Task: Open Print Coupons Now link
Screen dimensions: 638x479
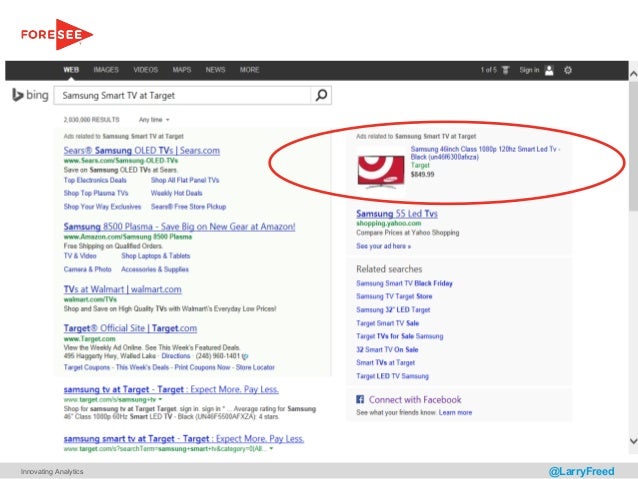Action: click(202, 367)
